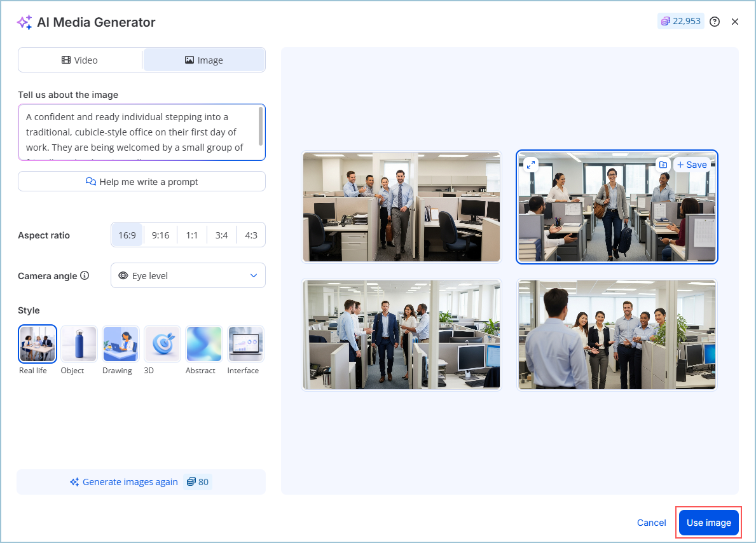The height and width of the screenshot is (543, 756).
Task: Set aspect ratio to 1:1
Action: pyautogui.click(x=191, y=235)
